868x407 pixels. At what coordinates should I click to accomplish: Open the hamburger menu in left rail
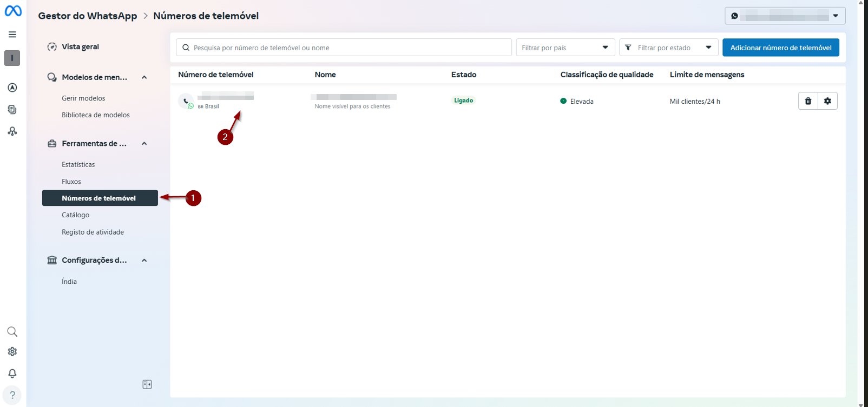tap(12, 35)
